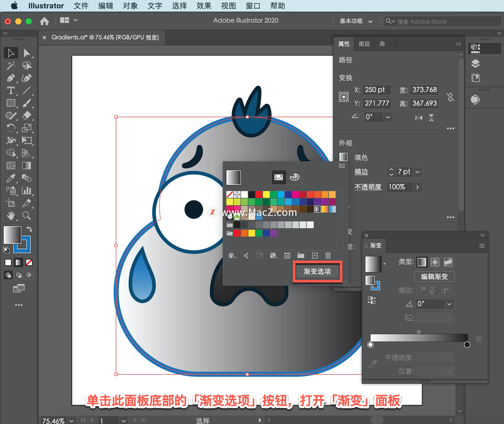The width and height of the screenshot is (504, 424).
Task: Click reverse gradient icon in Gradient panel
Action: pos(371,300)
